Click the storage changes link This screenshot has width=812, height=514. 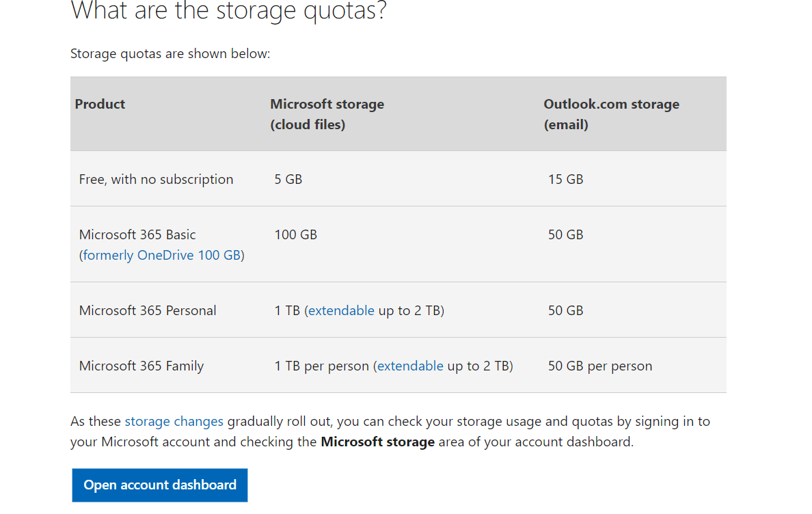coord(174,421)
